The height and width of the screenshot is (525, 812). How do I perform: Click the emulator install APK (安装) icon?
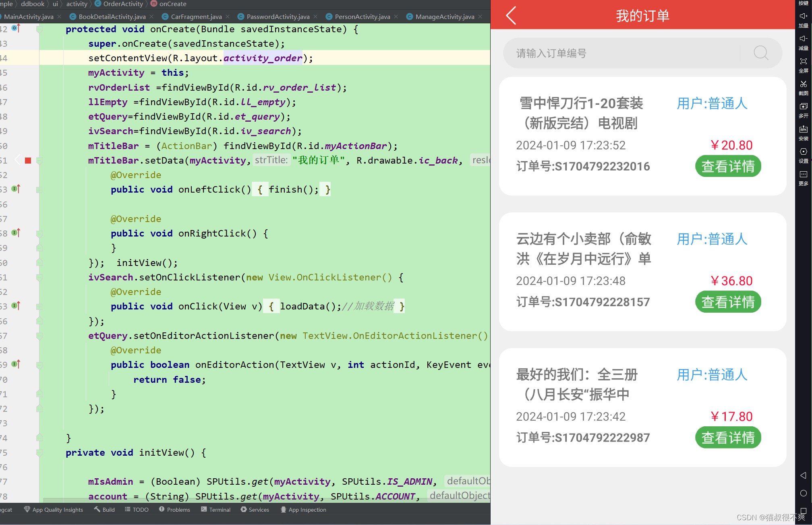pyautogui.click(x=803, y=129)
